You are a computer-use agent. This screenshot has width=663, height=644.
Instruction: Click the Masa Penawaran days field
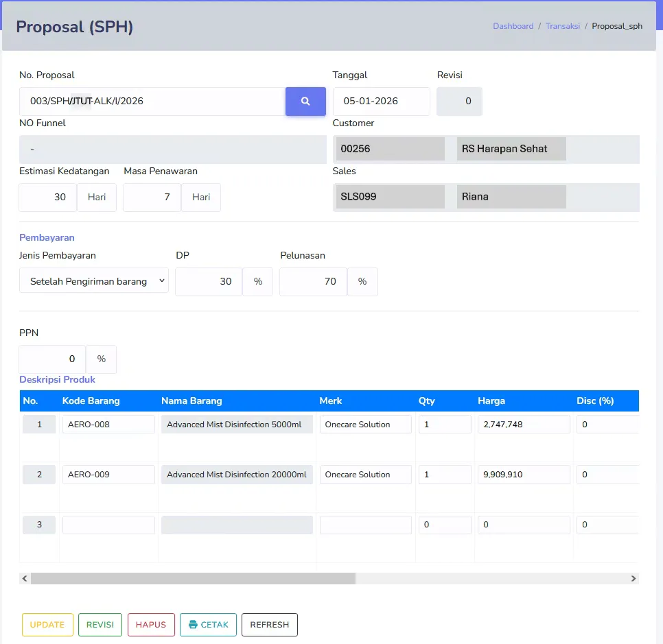152,198
